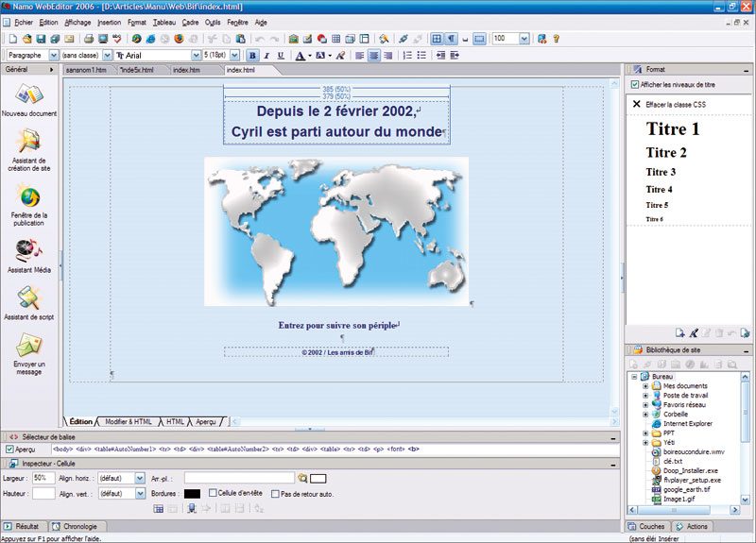The height and width of the screenshot is (543, 756).
Task: Click the black Bordures color swatch
Action: click(192, 493)
